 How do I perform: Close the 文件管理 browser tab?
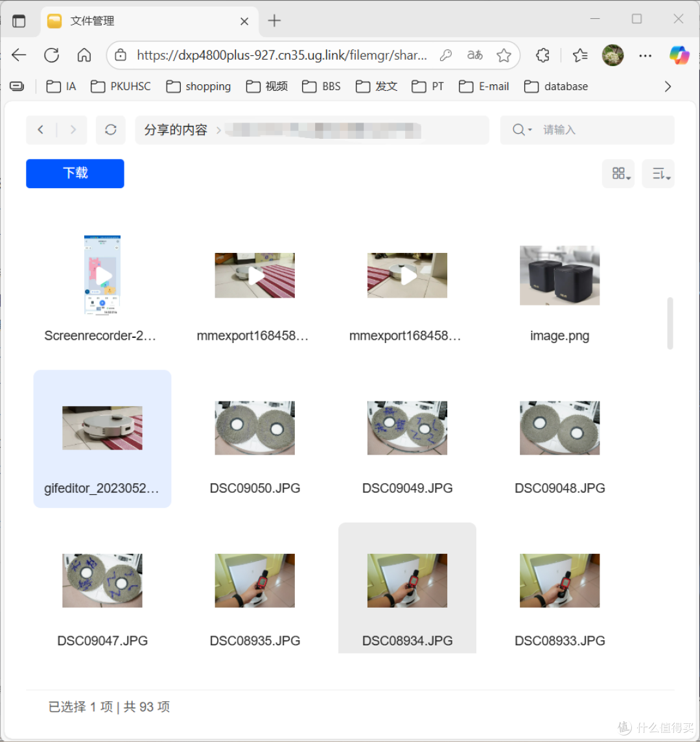pos(244,21)
